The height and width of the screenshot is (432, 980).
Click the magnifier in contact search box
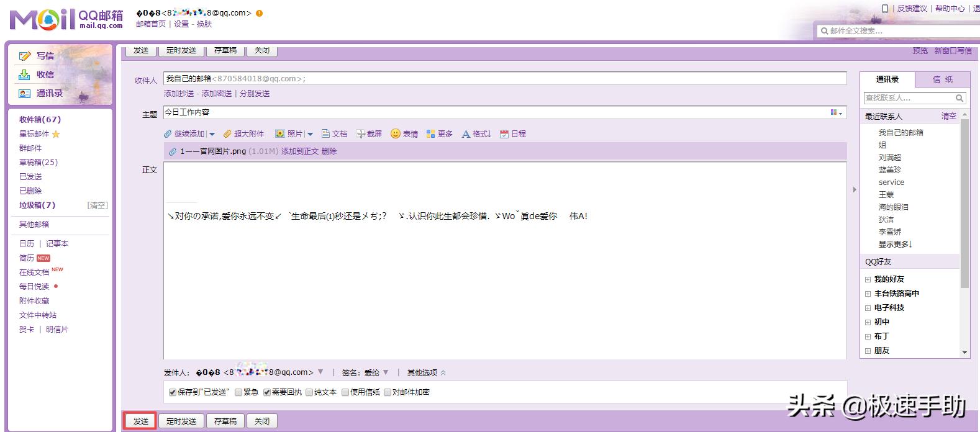[x=960, y=98]
